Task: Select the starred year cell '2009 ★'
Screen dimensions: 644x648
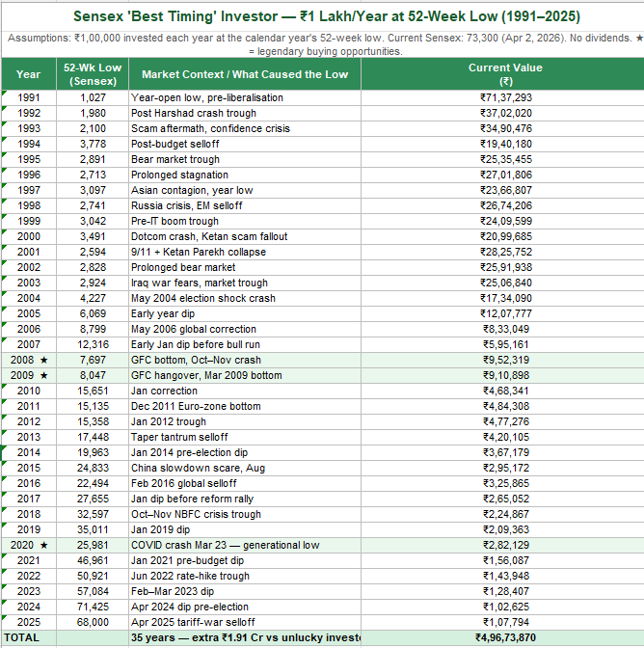Action: point(29,375)
